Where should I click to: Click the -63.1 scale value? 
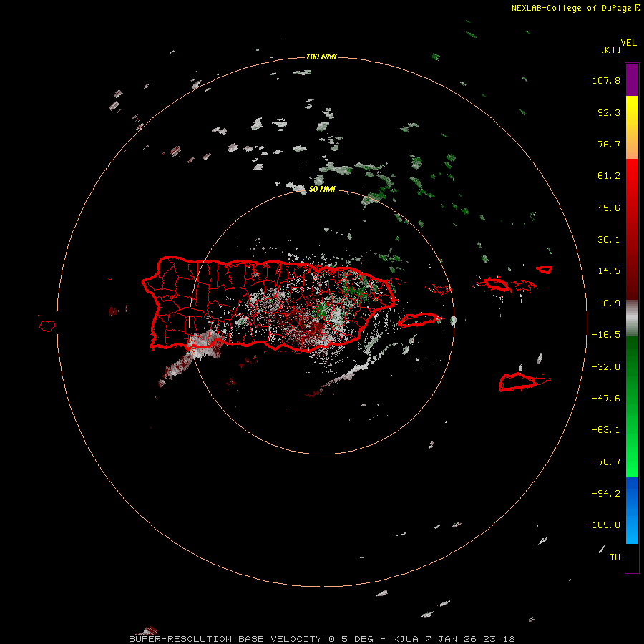tap(606, 430)
